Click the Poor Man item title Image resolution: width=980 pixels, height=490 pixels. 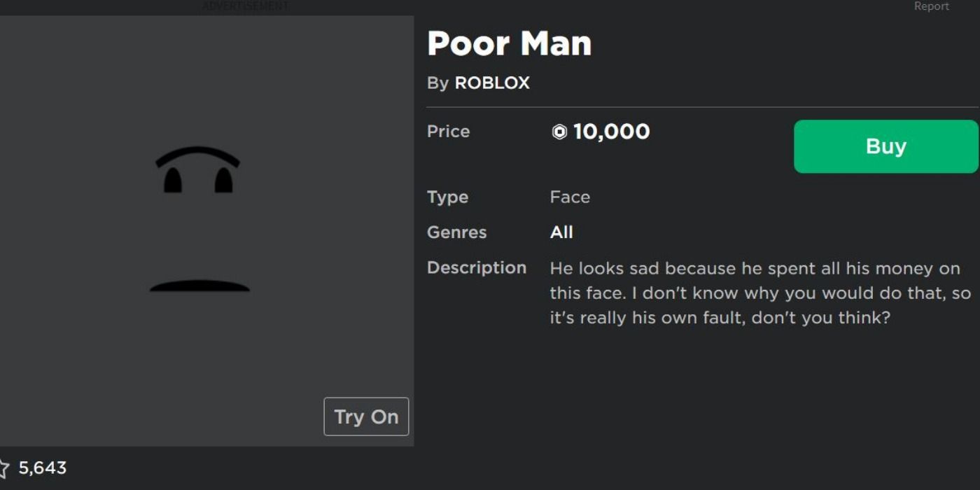[x=509, y=43]
